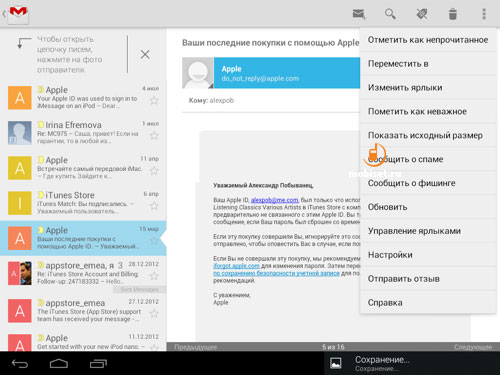This screenshot has height=375, width=500.
Task: Choose 'Переместить в' from menu
Action: [428, 64]
